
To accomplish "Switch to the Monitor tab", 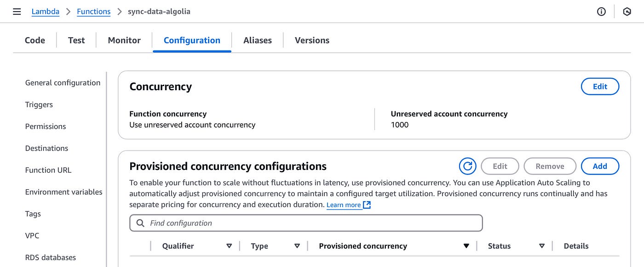I will pos(123,41).
